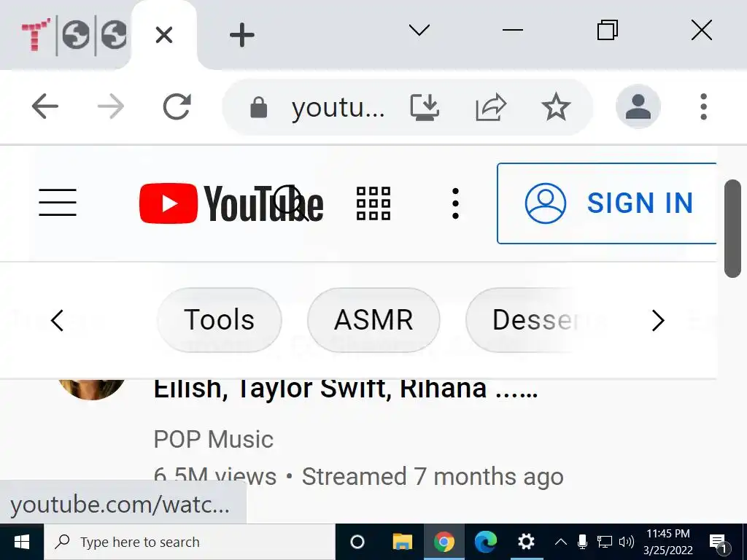Image resolution: width=747 pixels, height=560 pixels.
Task: Open the POP Music channel link
Action: pyautogui.click(x=214, y=439)
